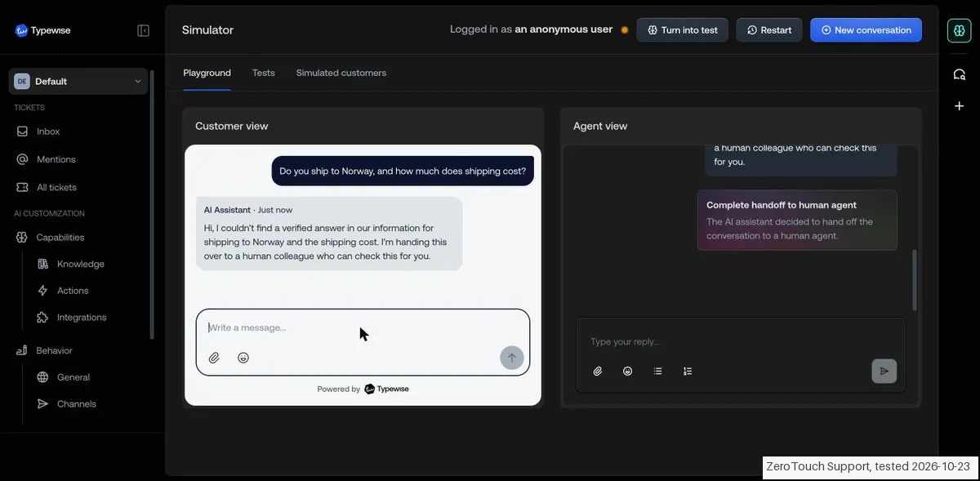Open All tickets list
Screen dimensions: 980x481
tap(56, 187)
